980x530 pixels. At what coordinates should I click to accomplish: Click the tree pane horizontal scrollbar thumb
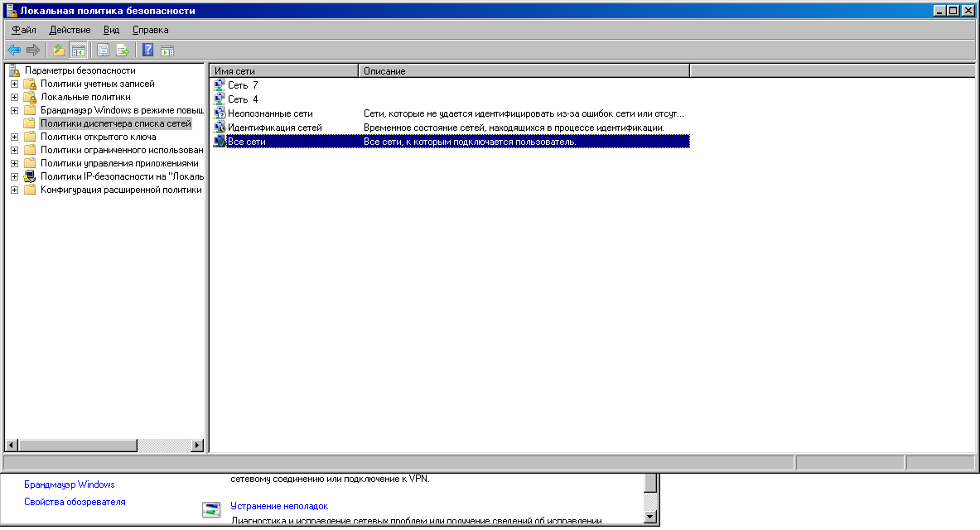click(78, 446)
